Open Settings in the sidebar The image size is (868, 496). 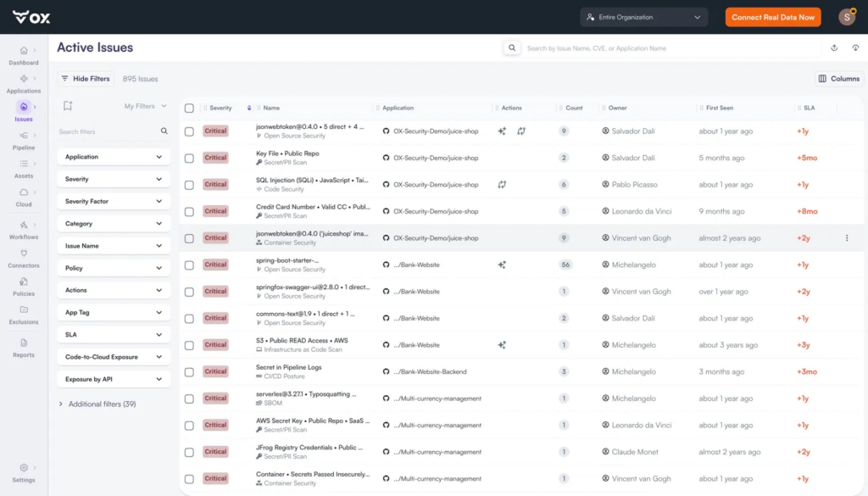pyautogui.click(x=24, y=473)
